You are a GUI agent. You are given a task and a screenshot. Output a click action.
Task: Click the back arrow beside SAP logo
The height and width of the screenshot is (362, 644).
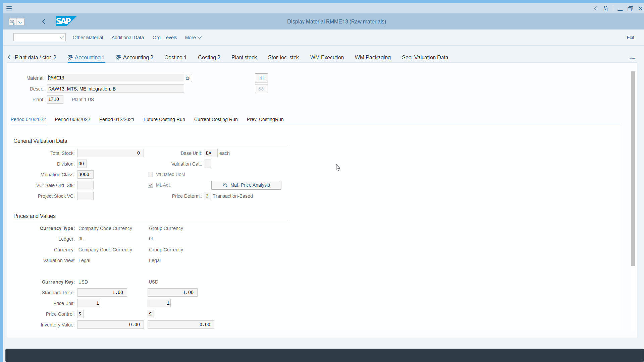(44, 21)
